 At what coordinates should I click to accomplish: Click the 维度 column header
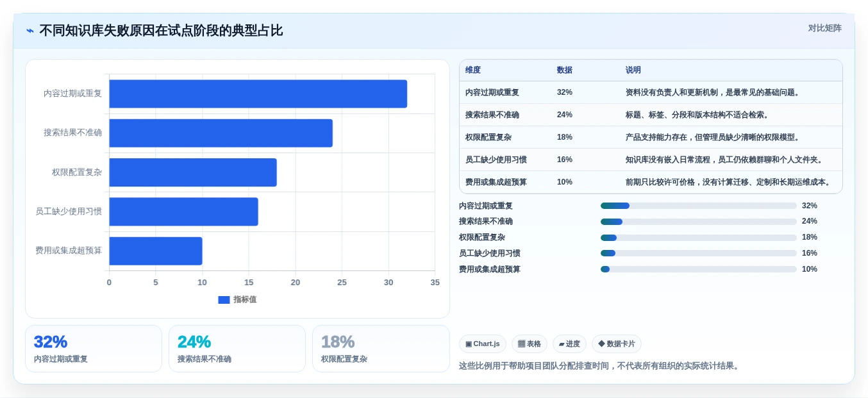(x=473, y=70)
